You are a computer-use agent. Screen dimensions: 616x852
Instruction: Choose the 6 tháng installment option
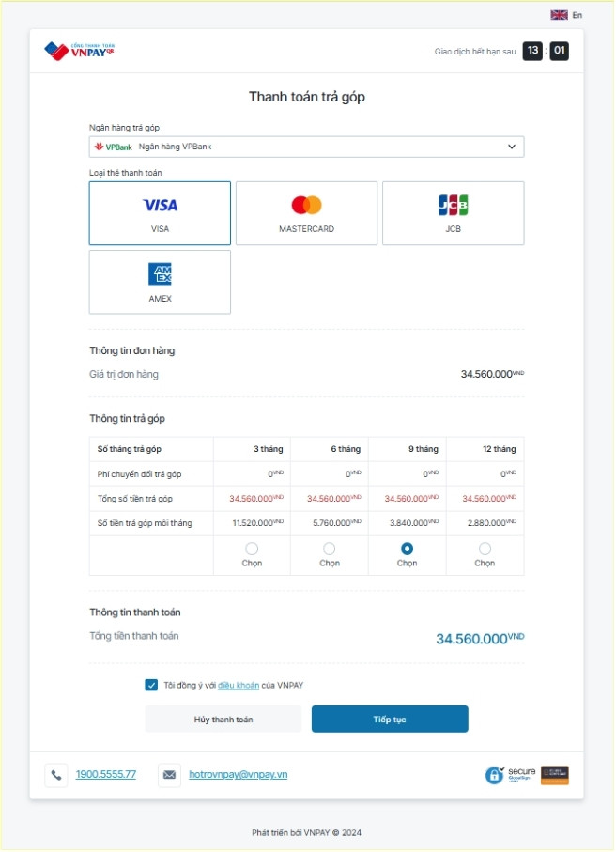point(330,549)
